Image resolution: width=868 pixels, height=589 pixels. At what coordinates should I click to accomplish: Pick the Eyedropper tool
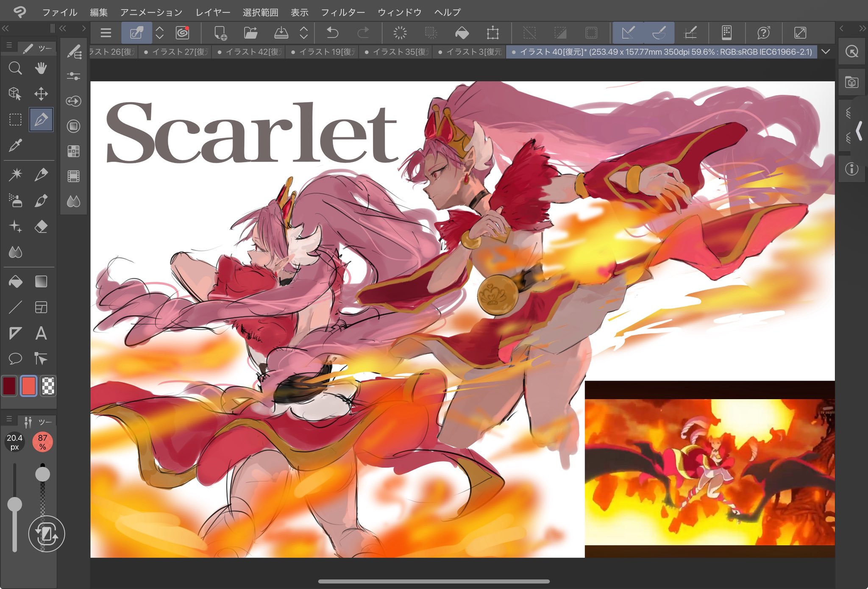point(15,145)
